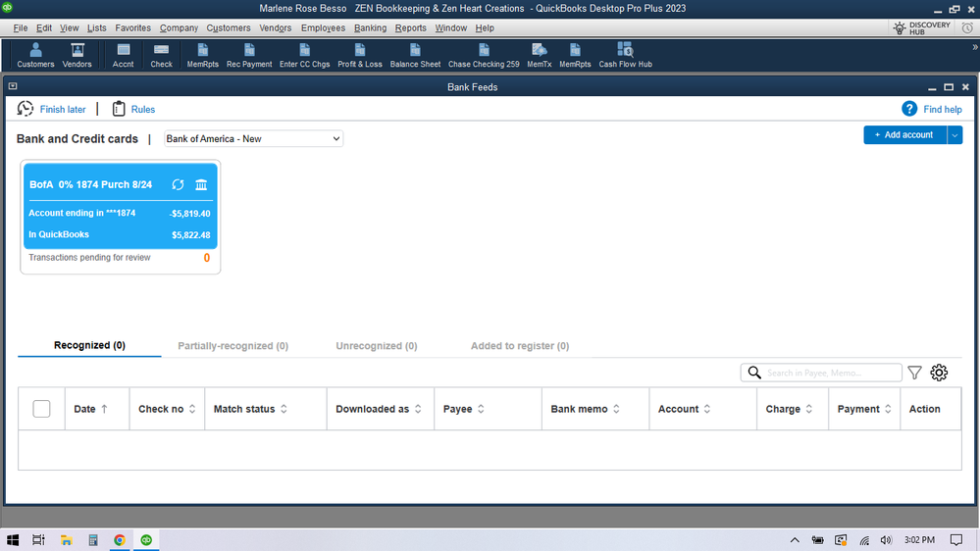The image size is (980, 551).
Task: Open Balance Sheet report icon
Action: point(415,55)
